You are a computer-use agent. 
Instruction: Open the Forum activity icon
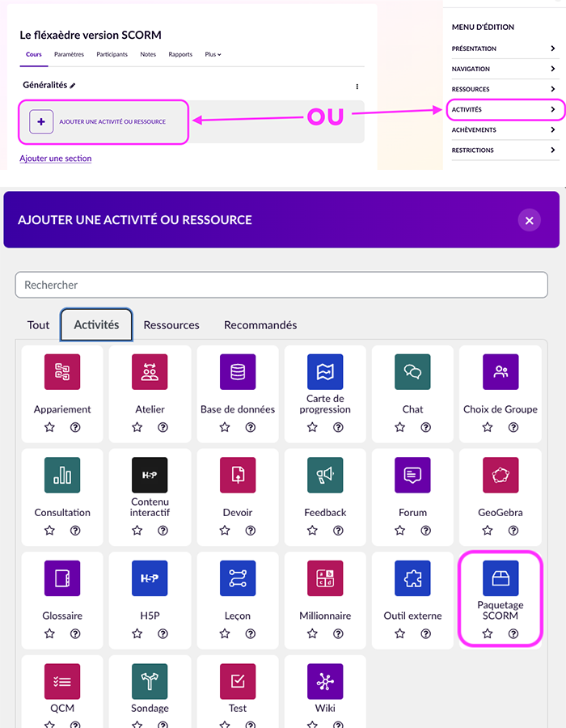412,475
